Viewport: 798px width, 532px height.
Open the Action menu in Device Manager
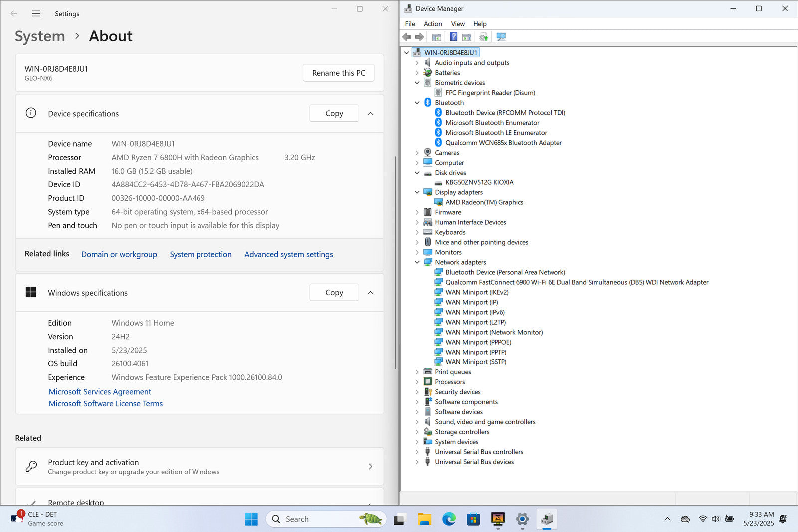point(432,24)
